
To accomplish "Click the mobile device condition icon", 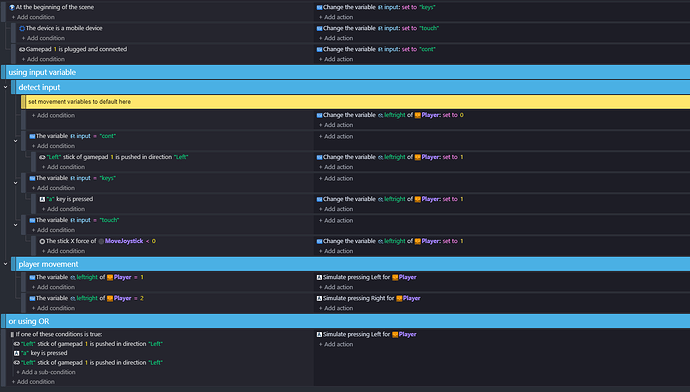I will point(22,28).
